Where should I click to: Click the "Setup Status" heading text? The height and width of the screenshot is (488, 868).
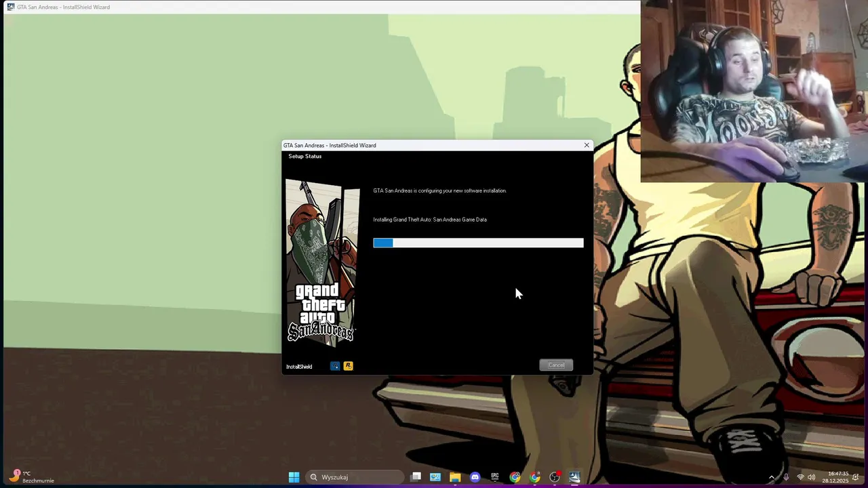[x=304, y=157]
